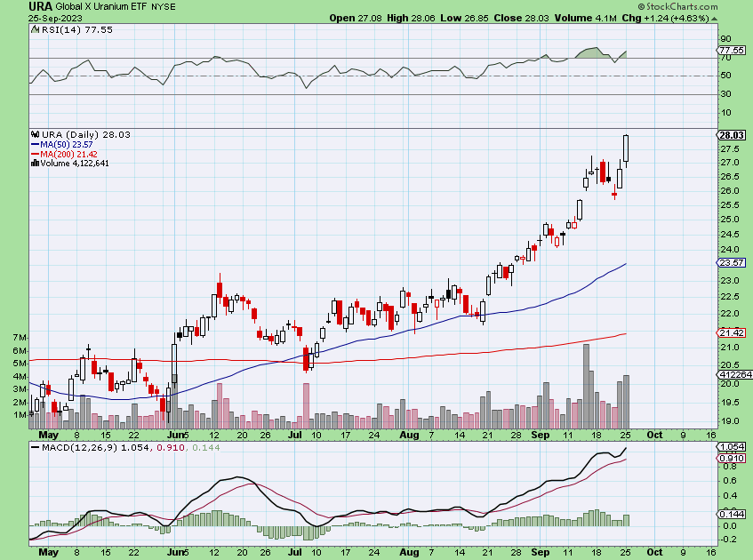Select the URA (Daily) 28.03 legend
The height and width of the screenshot is (560, 753).
coord(85,135)
